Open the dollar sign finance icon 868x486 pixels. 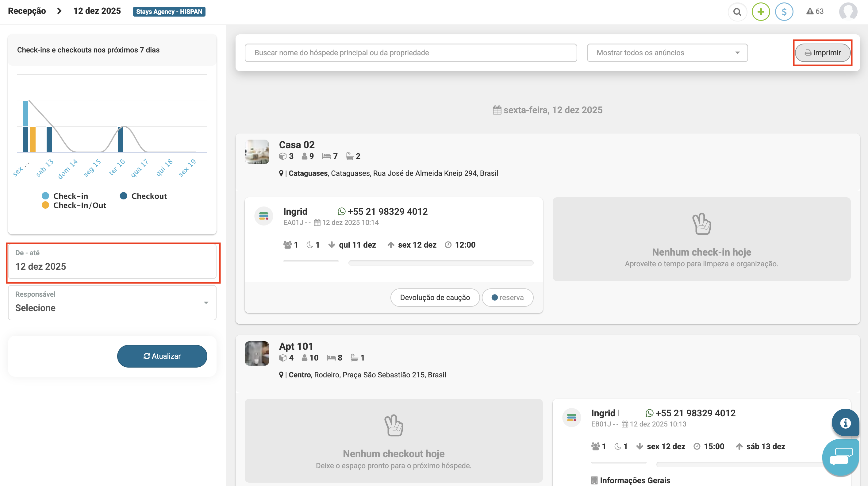[x=784, y=12]
